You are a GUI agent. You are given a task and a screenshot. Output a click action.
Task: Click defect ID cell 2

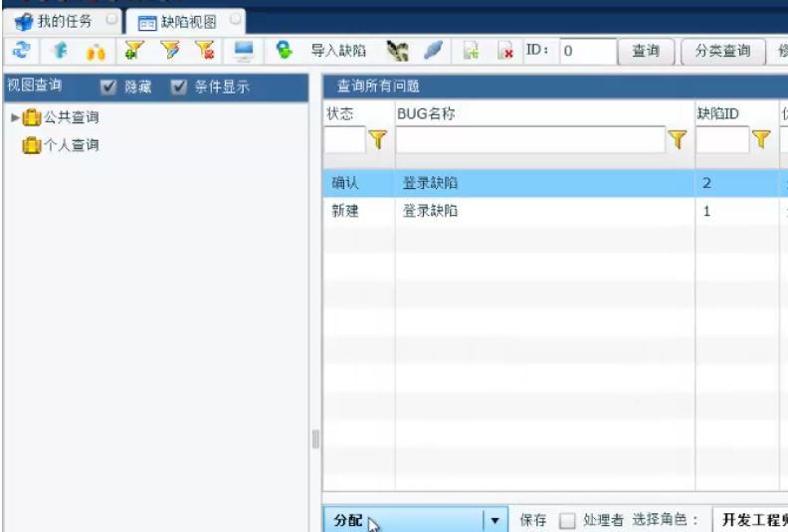(706, 183)
